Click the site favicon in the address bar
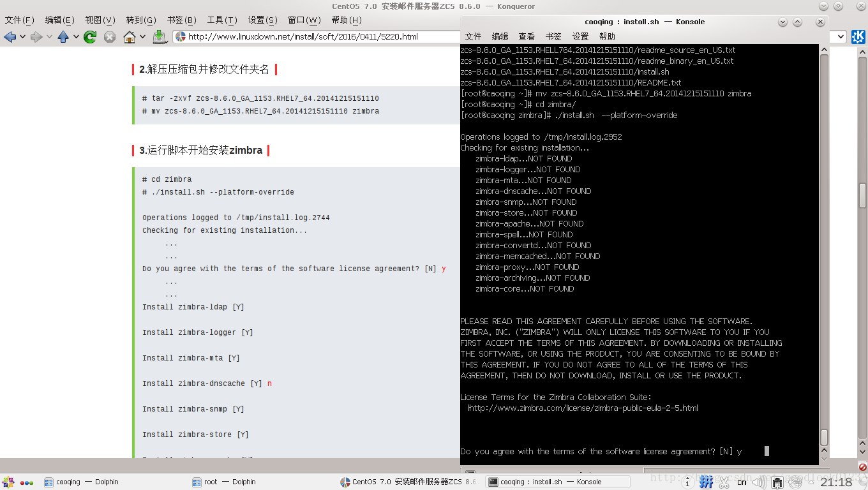Screen dimensions: 868x490 180,36
